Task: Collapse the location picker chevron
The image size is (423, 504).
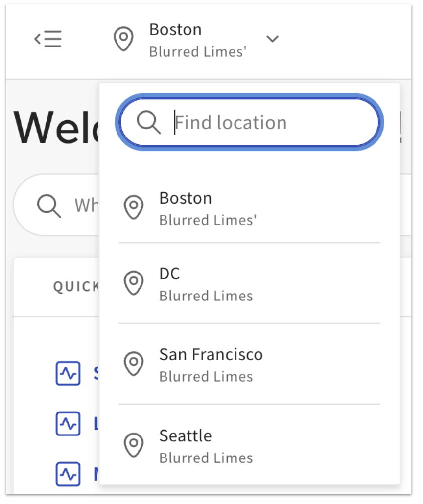Action: tap(273, 39)
